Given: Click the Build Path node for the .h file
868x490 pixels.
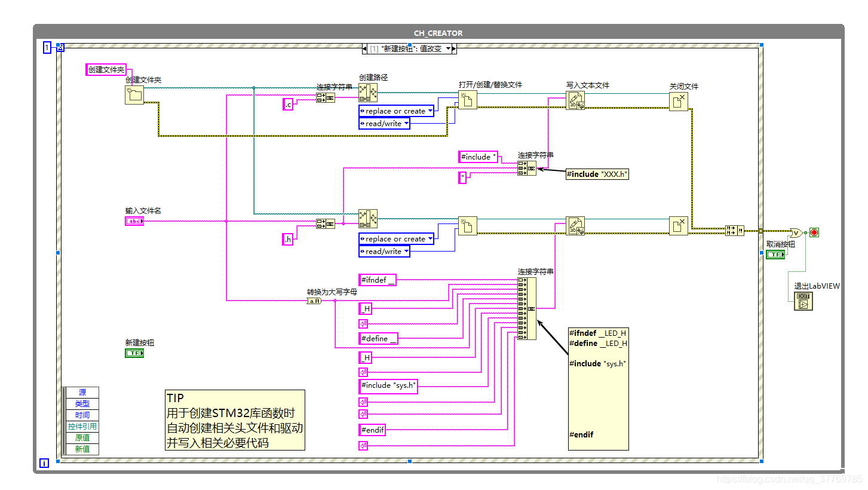Looking at the screenshot, I should (368, 218).
